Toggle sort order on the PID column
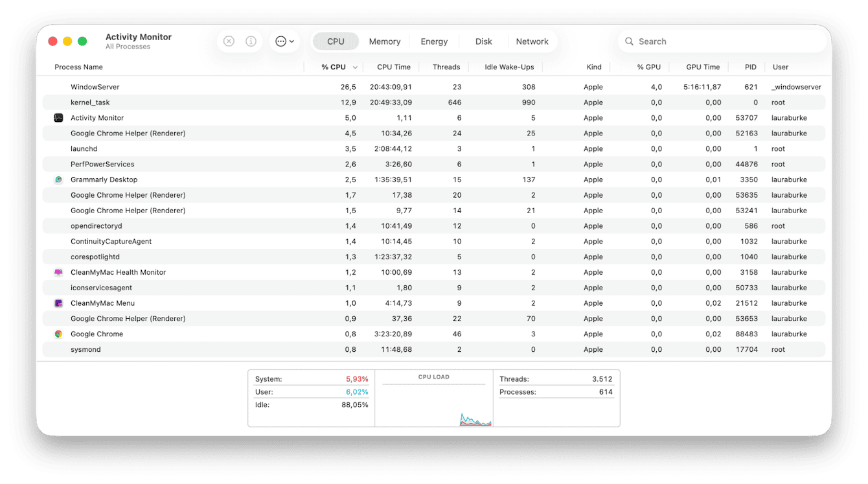The image size is (868, 484). pyautogui.click(x=749, y=67)
